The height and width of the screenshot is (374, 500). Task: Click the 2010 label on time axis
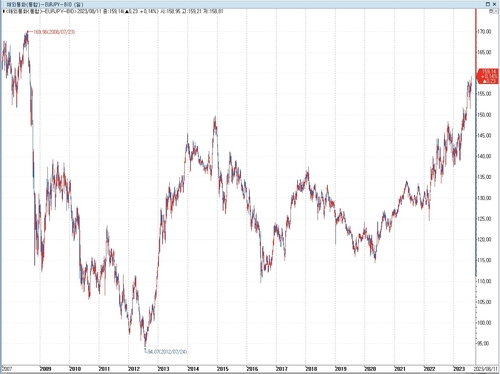click(x=75, y=369)
